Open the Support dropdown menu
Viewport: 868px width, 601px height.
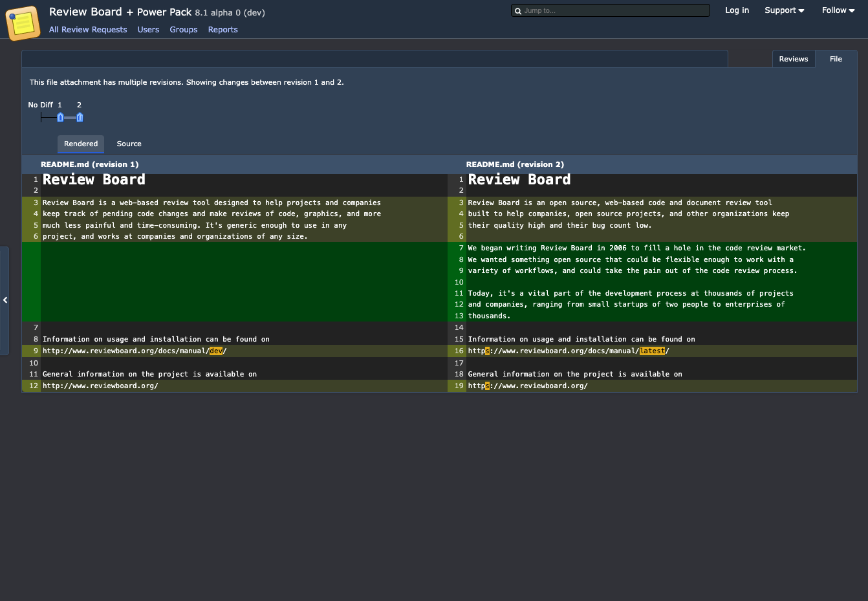coord(784,10)
